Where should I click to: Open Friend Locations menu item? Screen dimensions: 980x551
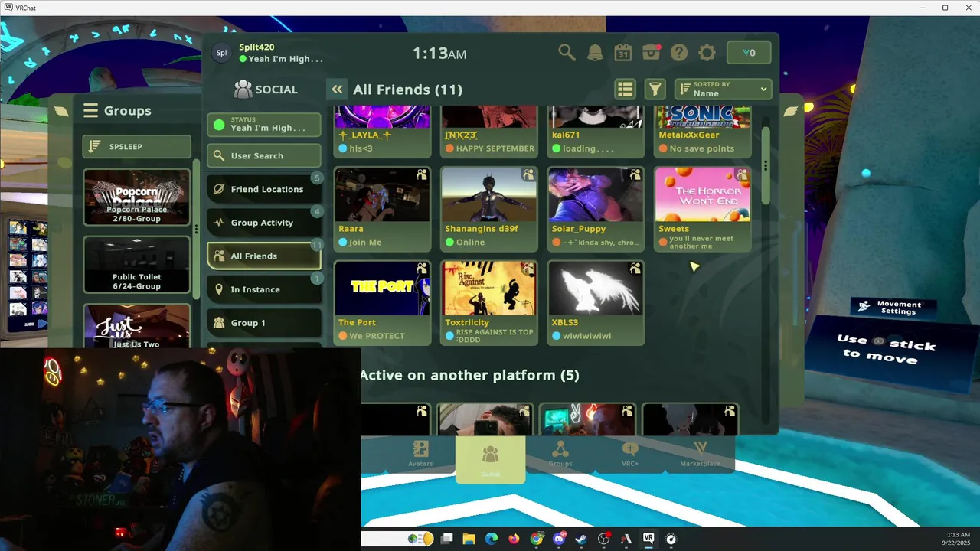click(x=264, y=189)
